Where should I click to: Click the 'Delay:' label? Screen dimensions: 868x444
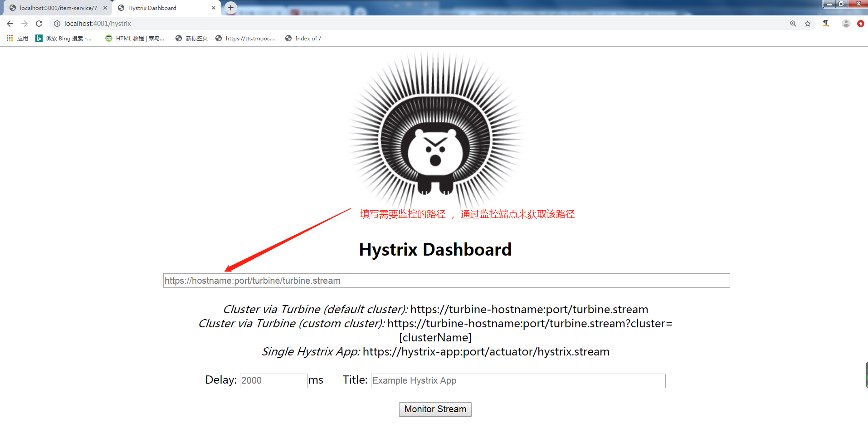(221, 380)
